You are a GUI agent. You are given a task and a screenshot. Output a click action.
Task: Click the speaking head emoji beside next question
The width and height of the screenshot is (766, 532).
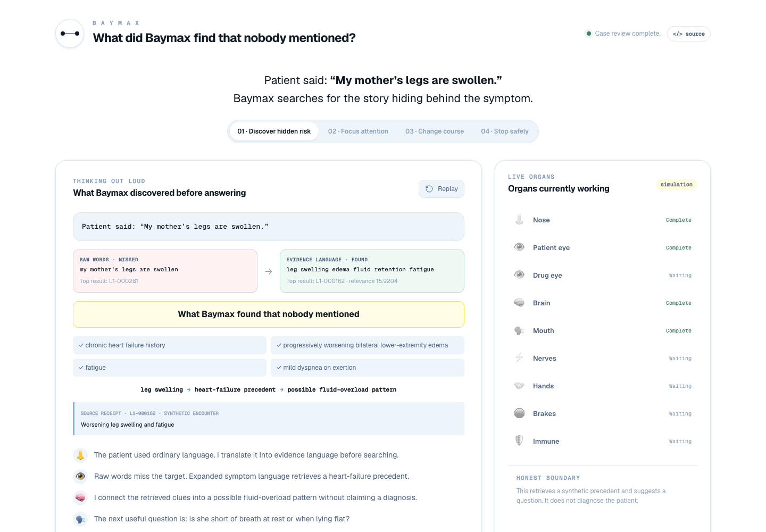point(80,519)
